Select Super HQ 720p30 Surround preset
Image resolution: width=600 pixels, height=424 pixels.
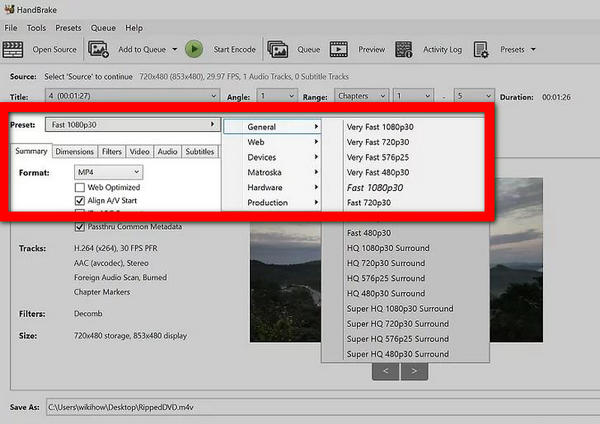tap(398, 324)
